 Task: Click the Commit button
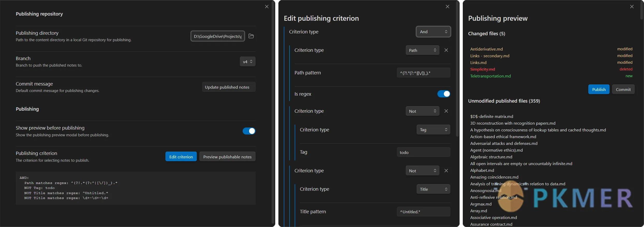pyautogui.click(x=623, y=89)
